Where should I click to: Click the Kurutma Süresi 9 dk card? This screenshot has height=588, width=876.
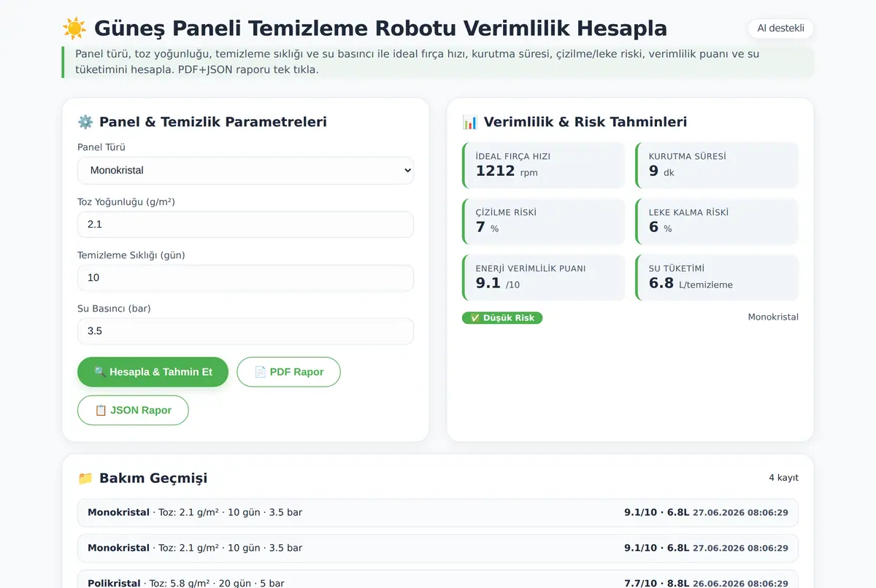click(x=717, y=166)
